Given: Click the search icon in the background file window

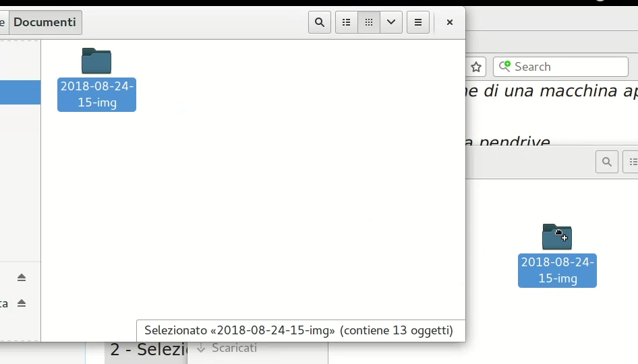Looking at the screenshot, I should pos(607,162).
